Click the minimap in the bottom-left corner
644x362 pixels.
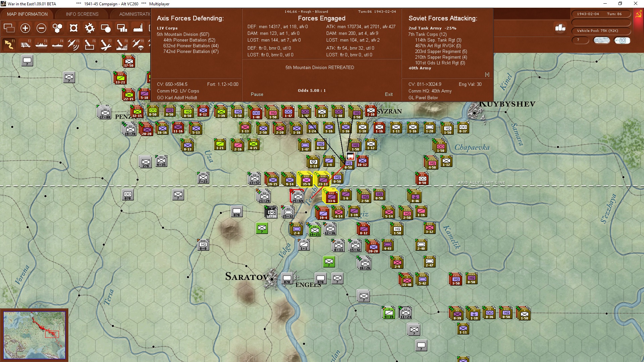pyautogui.click(x=34, y=335)
